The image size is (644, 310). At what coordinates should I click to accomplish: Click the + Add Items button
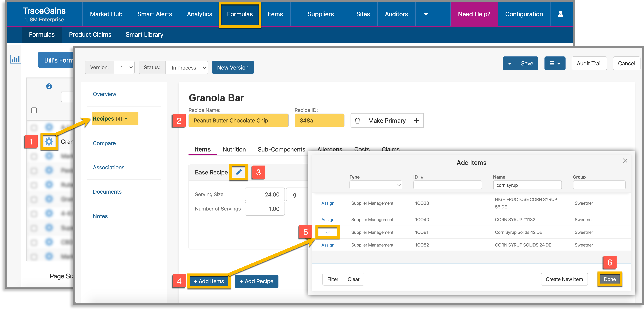coord(209,281)
